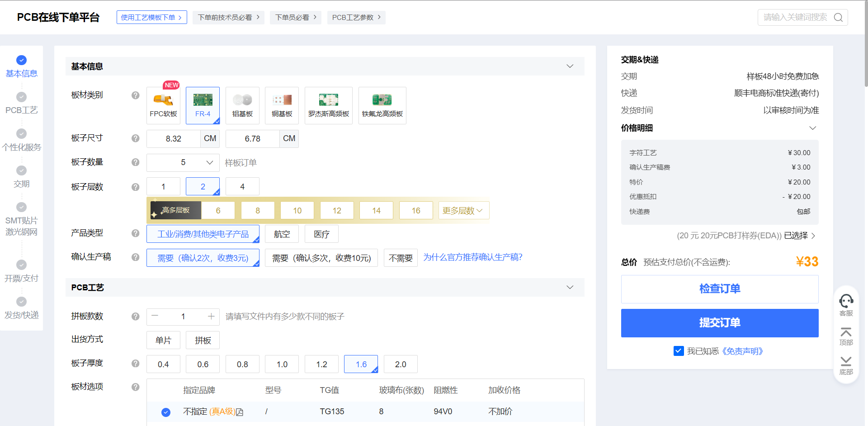Click help icon next to 板材类别
The width and height of the screenshot is (868, 426).
pos(136,95)
